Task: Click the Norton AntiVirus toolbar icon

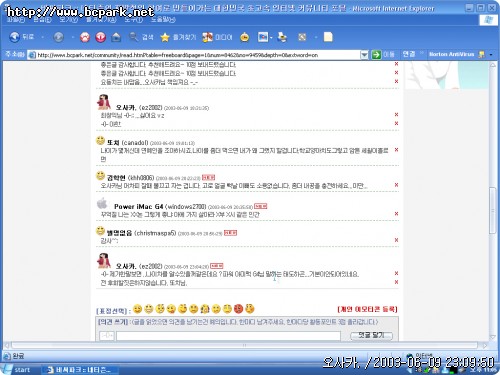Action: click(481, 54)
